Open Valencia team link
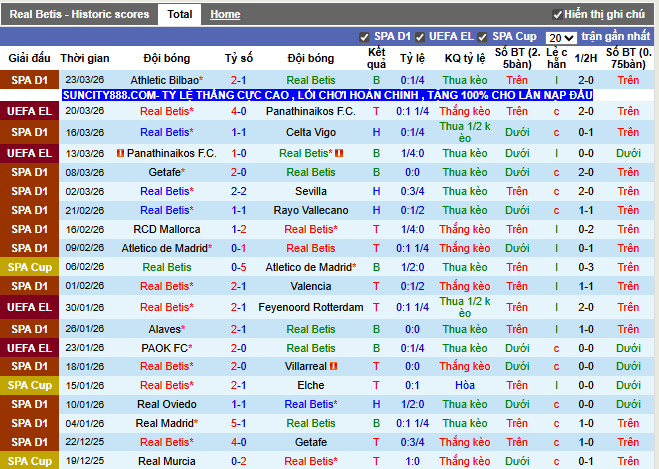This screenshot has width=659, height=469. 311,286
